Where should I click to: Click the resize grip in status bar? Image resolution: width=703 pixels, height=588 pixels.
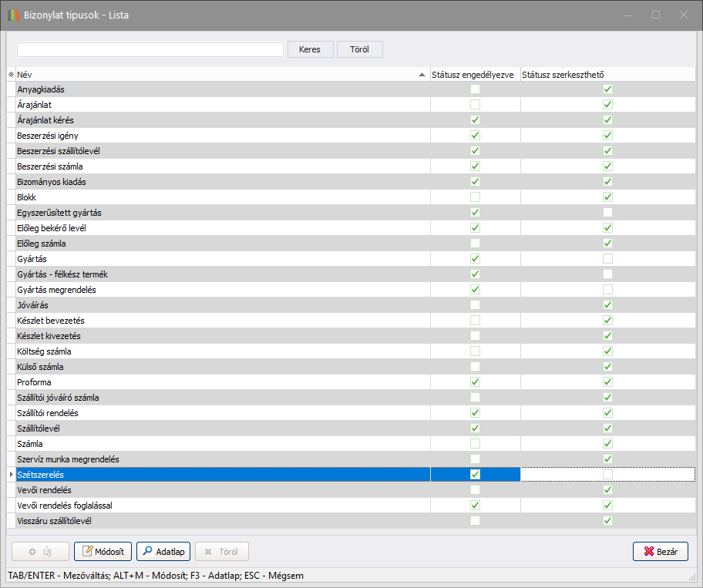[x=691, y=576]
